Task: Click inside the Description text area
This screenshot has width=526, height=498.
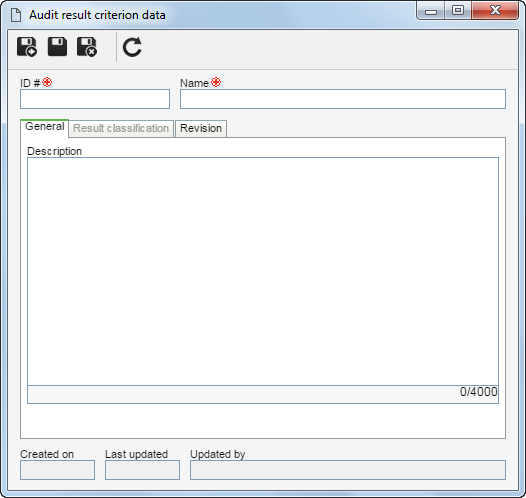Action: 263,271
